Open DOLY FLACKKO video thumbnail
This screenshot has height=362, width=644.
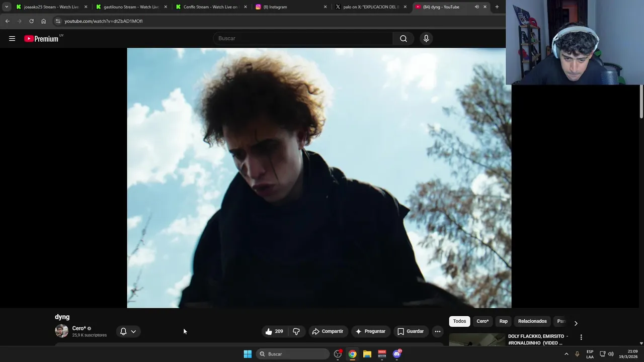click(x=477, y=340)
